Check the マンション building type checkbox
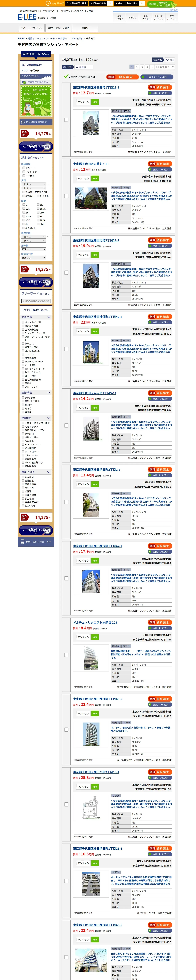This screenshot has height=980, width=196. click(24, 171)
